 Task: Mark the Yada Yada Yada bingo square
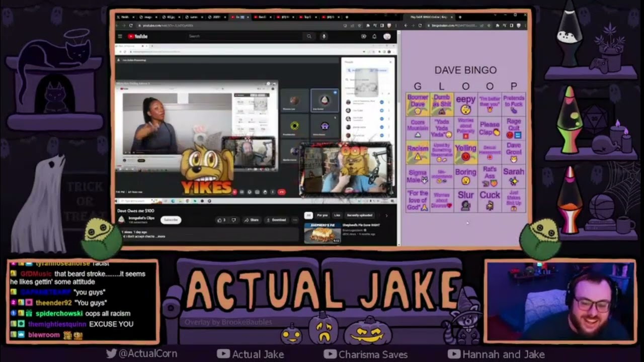pyautogui.click(x=442, y=128)
